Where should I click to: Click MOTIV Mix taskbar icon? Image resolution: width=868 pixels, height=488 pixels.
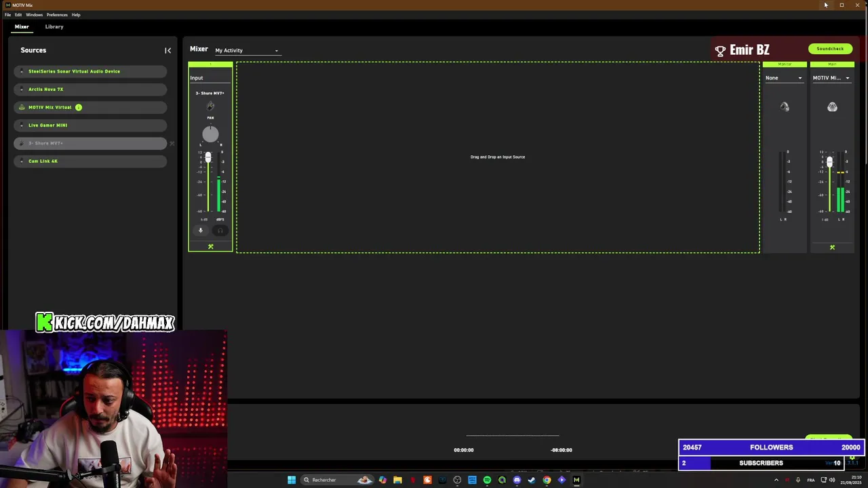point(576,480)
